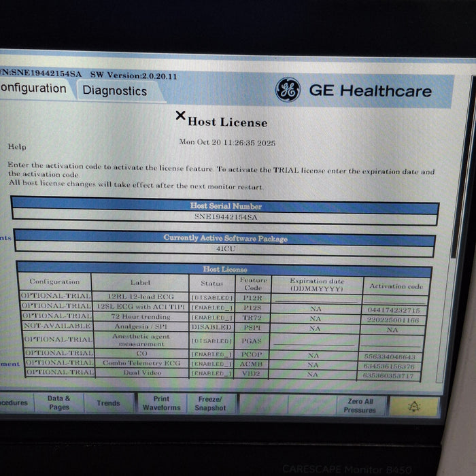This screenshot has height=476, width=476.
Task: Click the Feature Code column header
Action: [253, 284]
